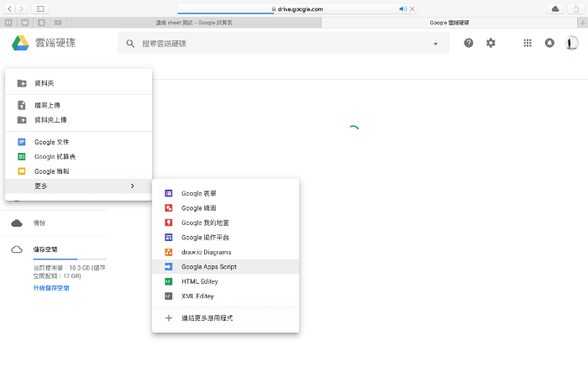Click the 搜尋雲端硬碟 search field

[x=284, y=44]
